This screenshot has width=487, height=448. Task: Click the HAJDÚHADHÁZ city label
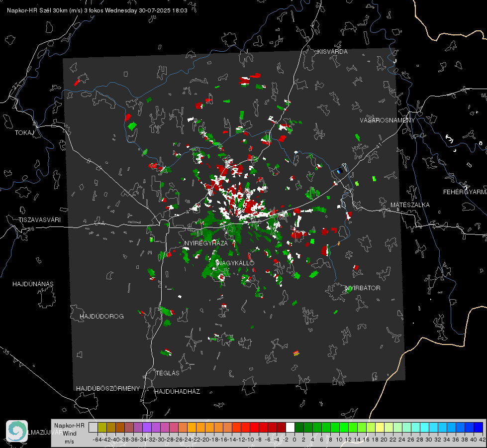coord(177,391)
